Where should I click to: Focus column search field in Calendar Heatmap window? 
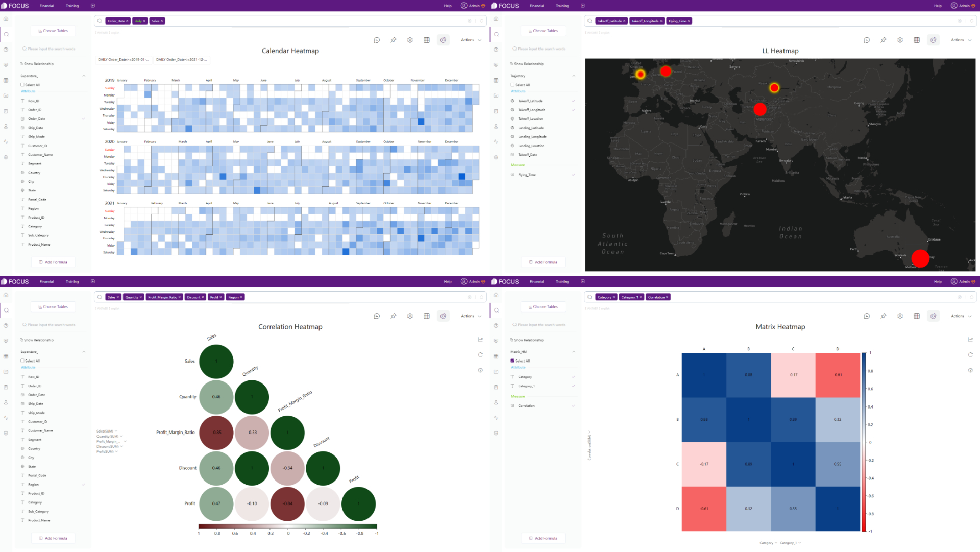51,49
